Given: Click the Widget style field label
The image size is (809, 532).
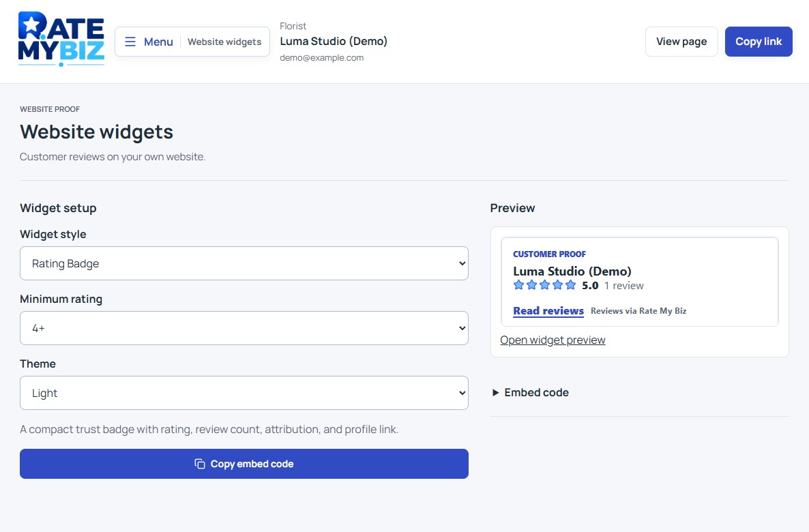Looking at the screenshot, I should tap(53, 234).
